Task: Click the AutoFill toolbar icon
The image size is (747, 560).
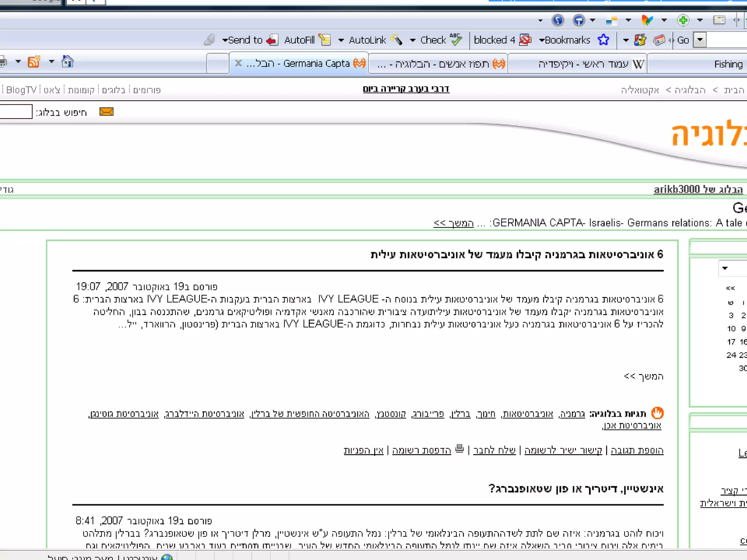Action: [324, 40]
